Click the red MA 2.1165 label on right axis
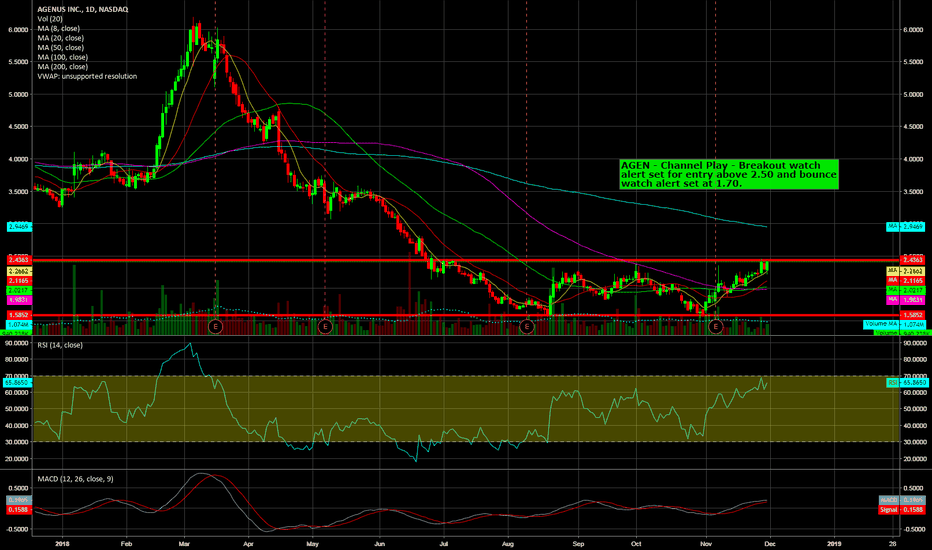 coord(905,280)
